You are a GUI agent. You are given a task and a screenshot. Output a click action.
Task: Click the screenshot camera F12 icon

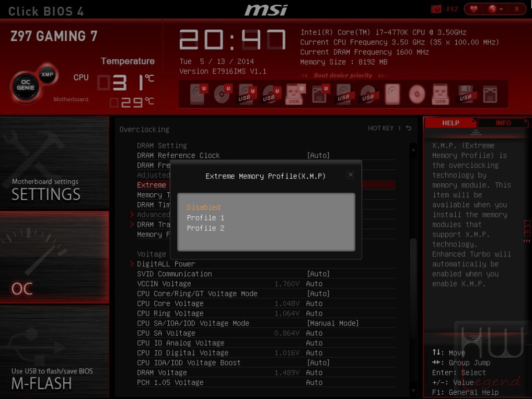pos(436,9)
